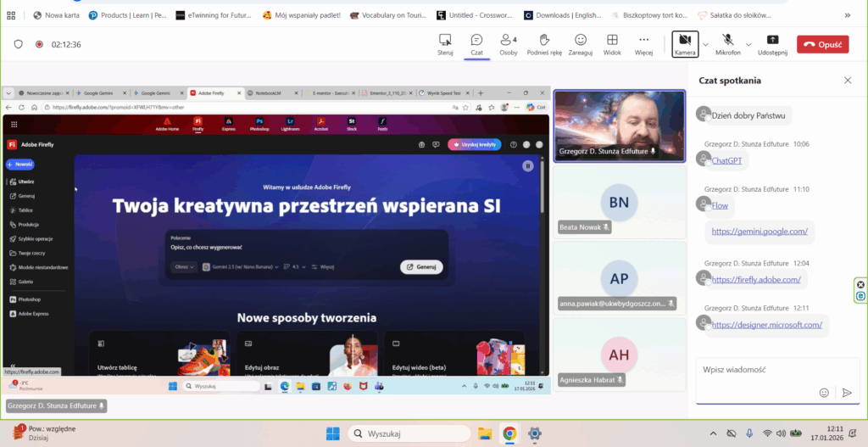
Task: Open the Więcej more options menu
Action: pos(644,44)
